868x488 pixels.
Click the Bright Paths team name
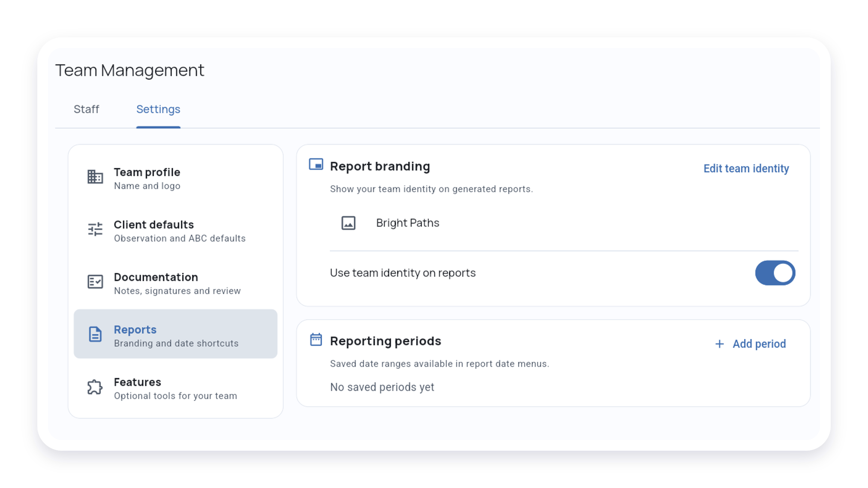(407, 223)
